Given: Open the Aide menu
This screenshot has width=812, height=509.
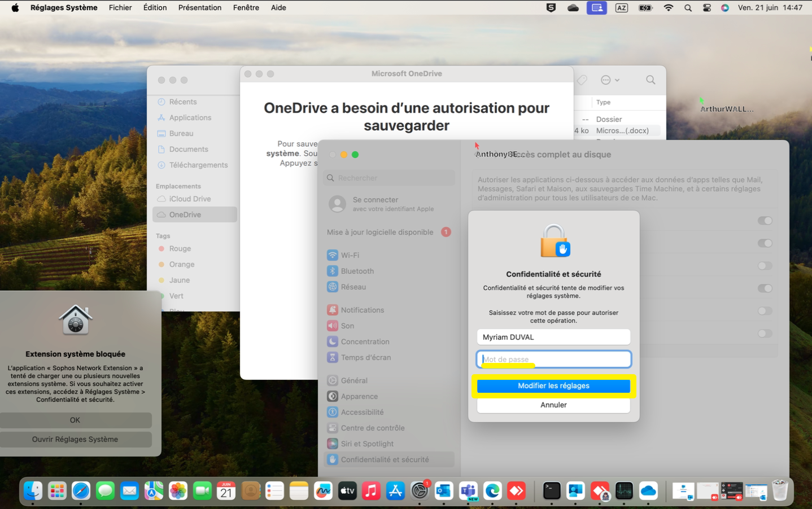Looking at the screenshot, I should (x=278, y=8).
